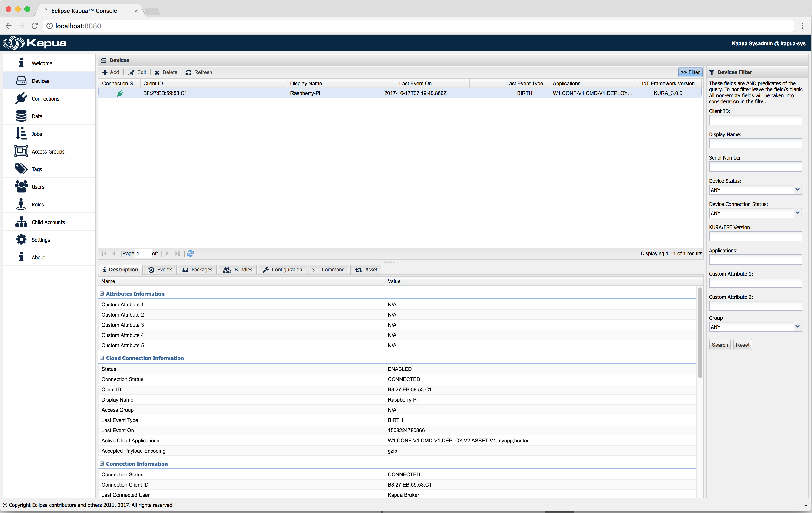Viewport: 812px width, 513px height.
Task: Open the Users icon
Action: (x=21, y=186)
